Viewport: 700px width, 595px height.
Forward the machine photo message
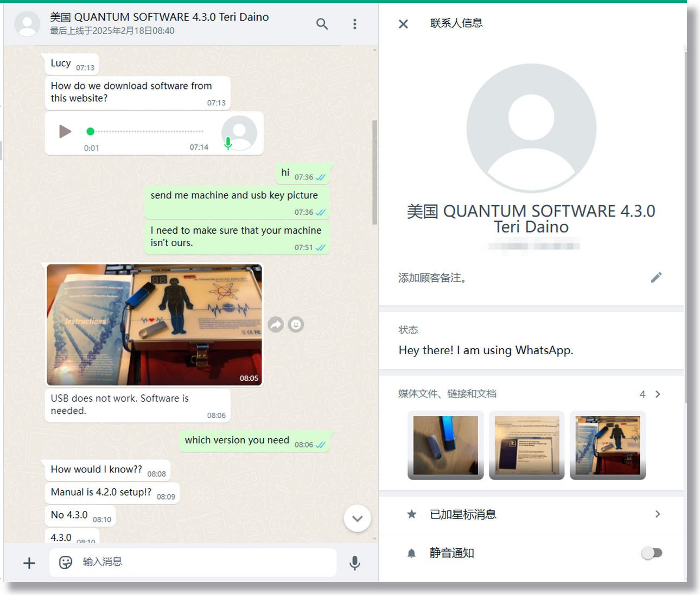pyautogui.click(x=276, y=324)
